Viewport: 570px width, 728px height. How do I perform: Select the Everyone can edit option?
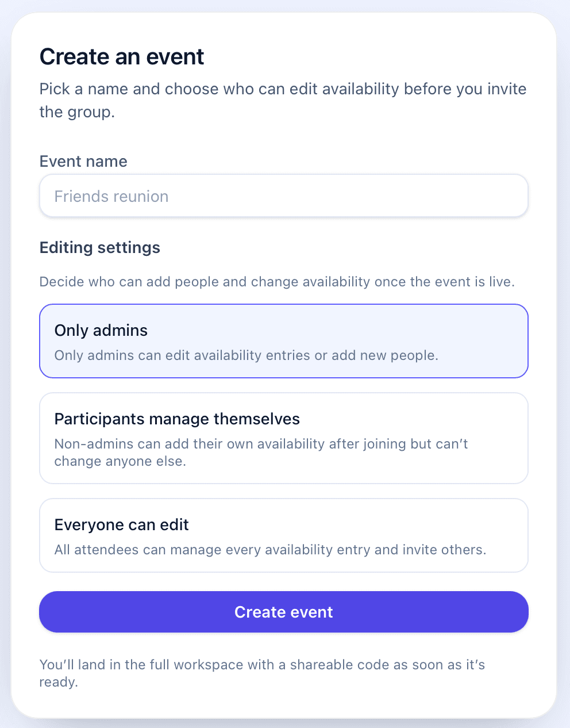pos(284,535)
